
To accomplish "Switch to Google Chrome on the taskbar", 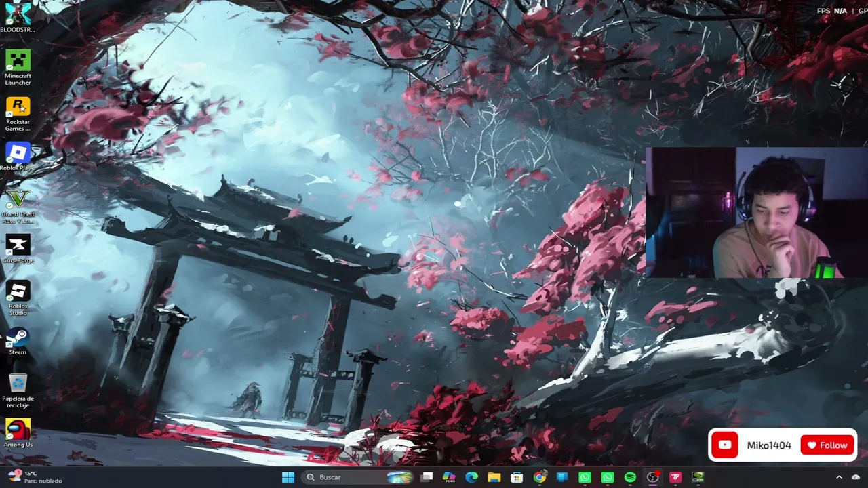I will [539, 477].
